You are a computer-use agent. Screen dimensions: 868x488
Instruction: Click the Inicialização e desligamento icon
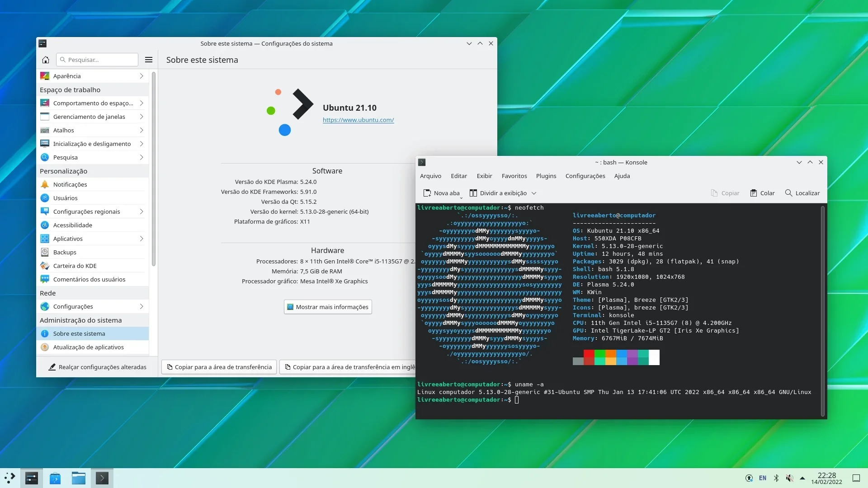[45, 144]
